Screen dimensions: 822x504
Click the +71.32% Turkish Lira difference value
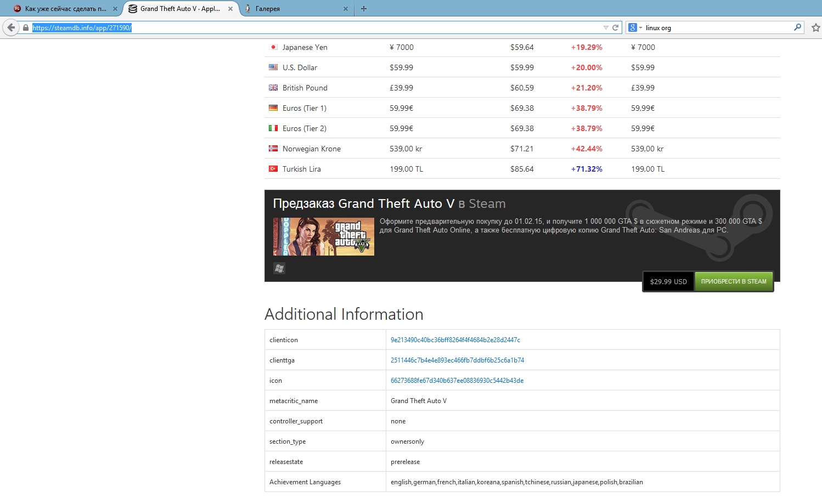tap(587, 169)
